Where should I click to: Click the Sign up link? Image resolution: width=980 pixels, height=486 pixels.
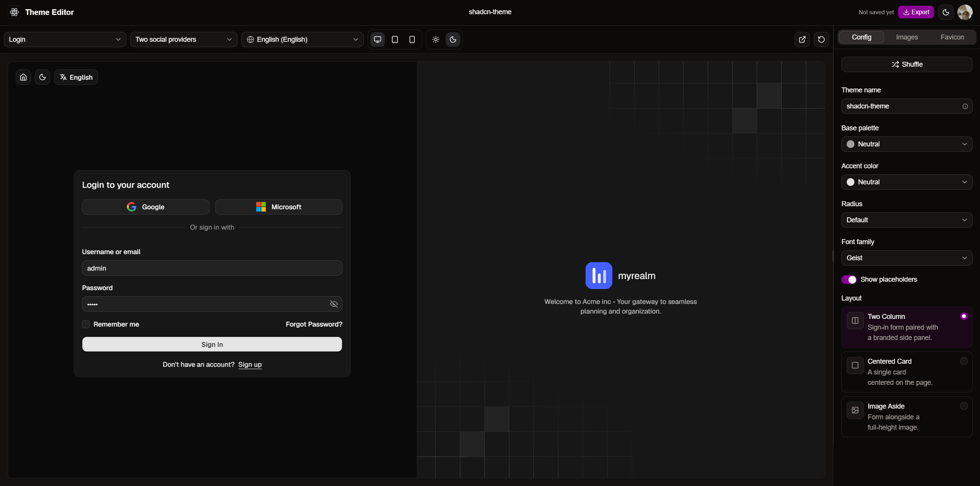250,364
